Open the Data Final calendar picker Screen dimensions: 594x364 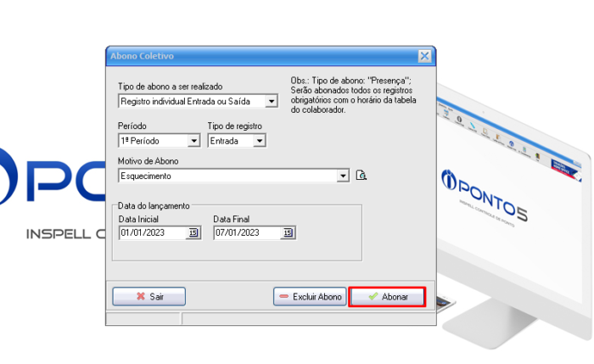(x=288, y=233)
